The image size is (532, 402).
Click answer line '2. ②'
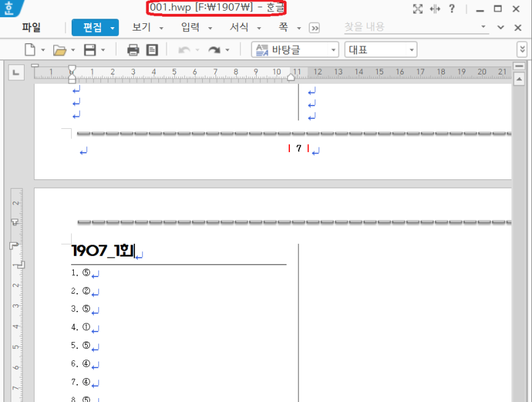(x=80, y=291)
